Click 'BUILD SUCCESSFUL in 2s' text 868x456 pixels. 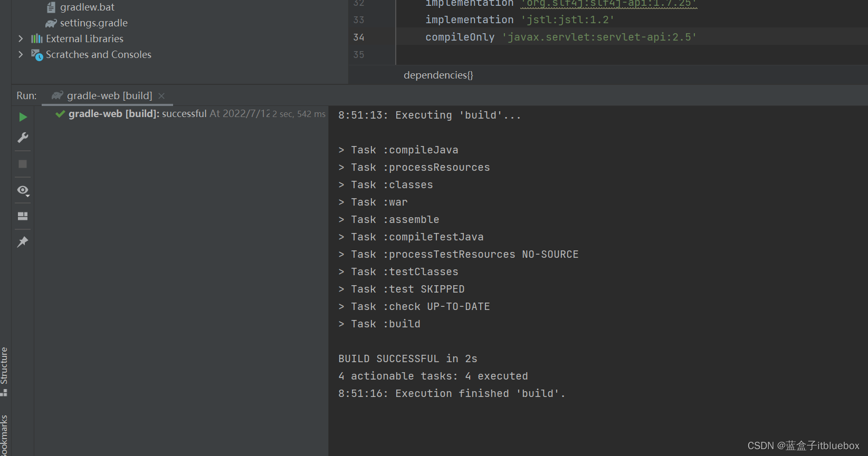coord(408,359)
